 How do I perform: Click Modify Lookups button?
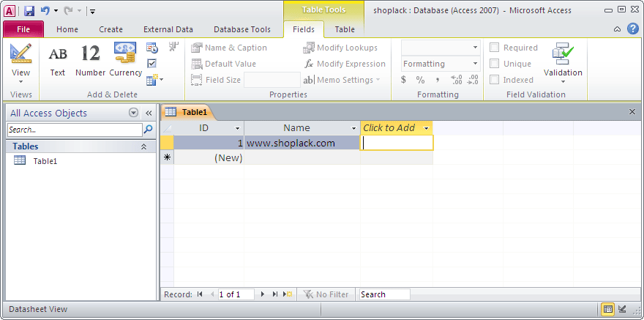pyautogui.click(x=340, y=48)
